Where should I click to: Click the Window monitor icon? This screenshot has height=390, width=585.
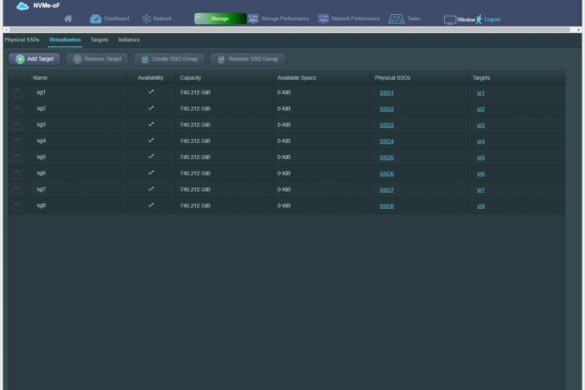coord(450,19)
